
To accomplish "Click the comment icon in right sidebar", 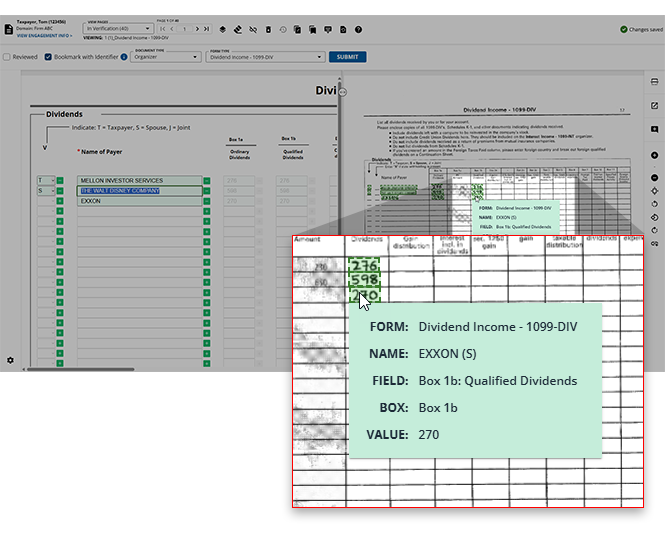I will [x=654, y=129].
